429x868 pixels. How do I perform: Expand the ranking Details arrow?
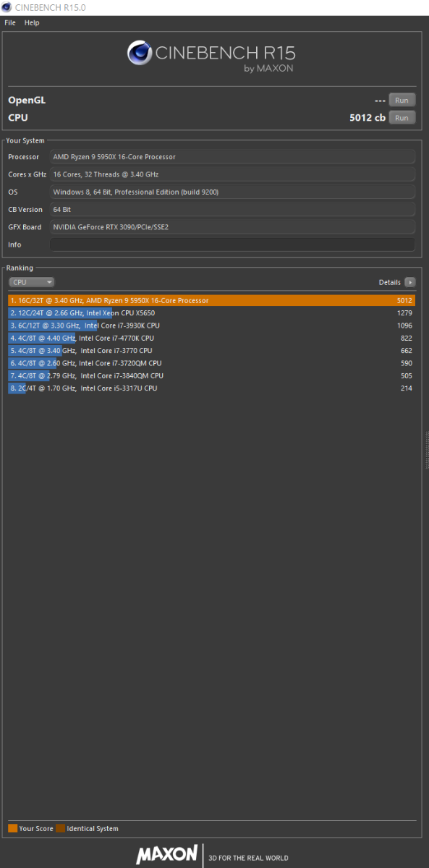click(410, 282)
